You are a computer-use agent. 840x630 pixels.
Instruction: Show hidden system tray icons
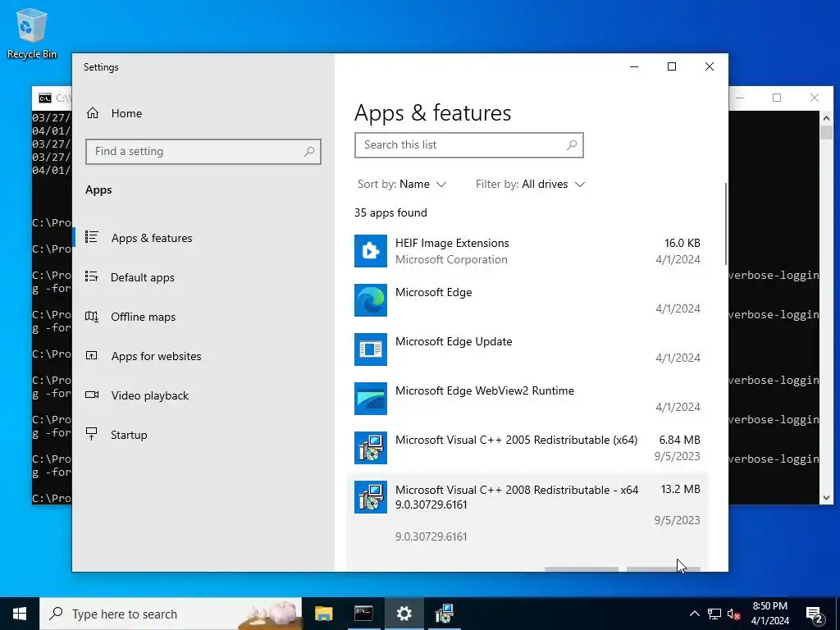pos(694,614)
